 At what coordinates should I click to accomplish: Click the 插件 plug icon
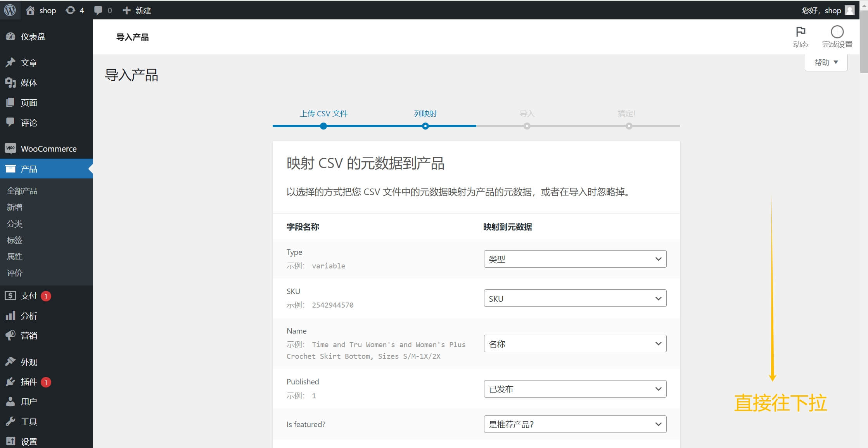10,382
